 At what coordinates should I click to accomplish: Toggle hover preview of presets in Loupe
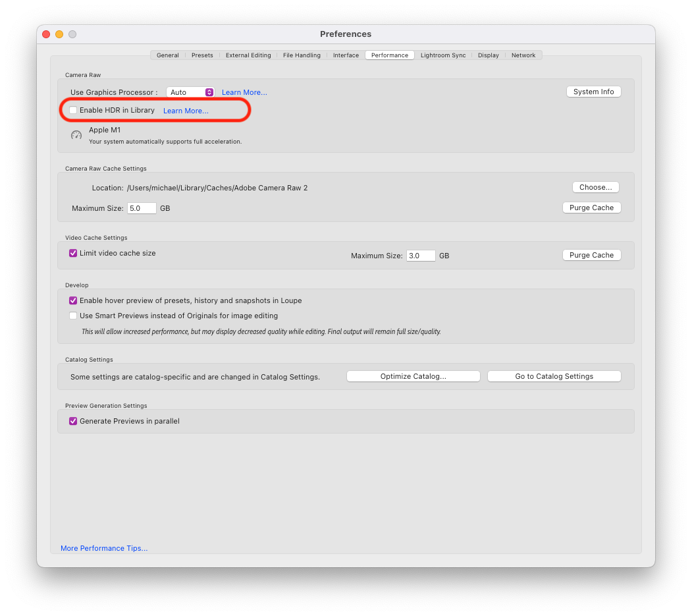pyautogui.click(x=72, y=300)
